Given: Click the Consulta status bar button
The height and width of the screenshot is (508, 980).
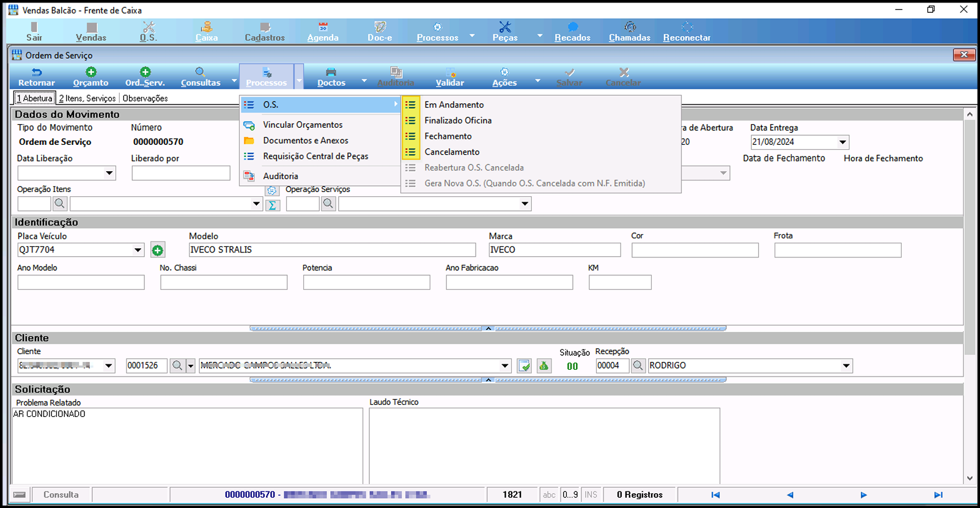Looking at the screenshot, I should coord(61,495).
